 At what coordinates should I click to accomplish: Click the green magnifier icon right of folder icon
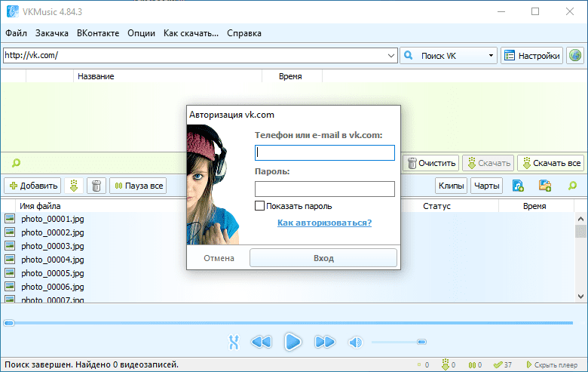point(572,186)
